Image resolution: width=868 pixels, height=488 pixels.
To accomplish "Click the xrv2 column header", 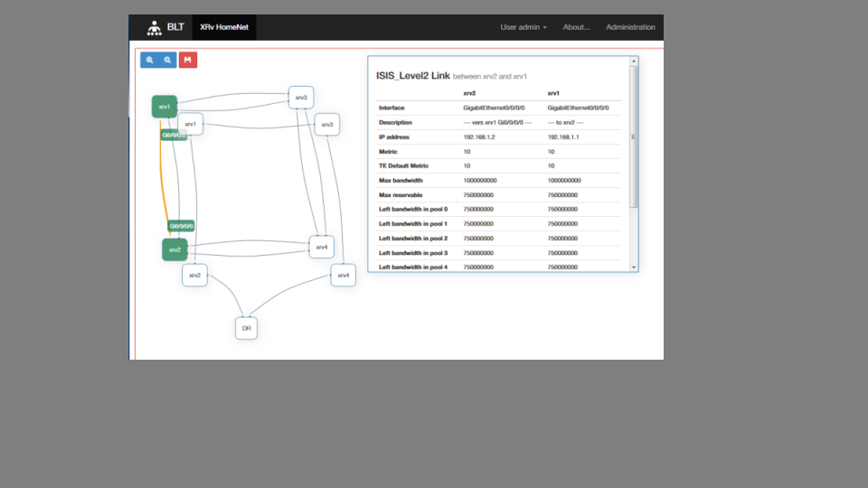I will click(469, 93).
